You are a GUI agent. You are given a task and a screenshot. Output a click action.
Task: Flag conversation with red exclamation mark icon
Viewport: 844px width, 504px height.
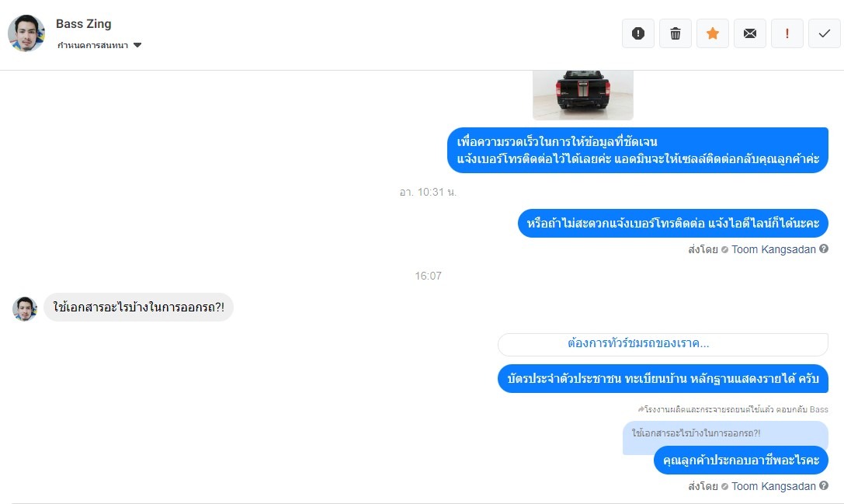(x=787, y=33)
